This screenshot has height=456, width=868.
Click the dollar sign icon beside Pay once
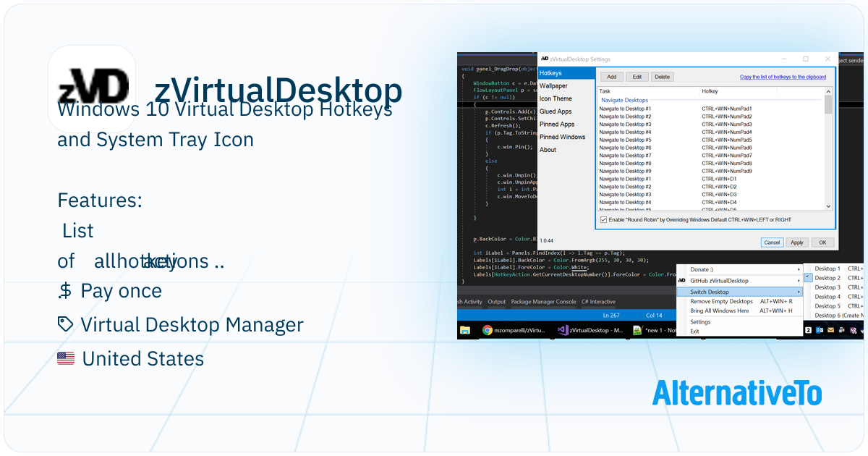(x=65, y=291)
